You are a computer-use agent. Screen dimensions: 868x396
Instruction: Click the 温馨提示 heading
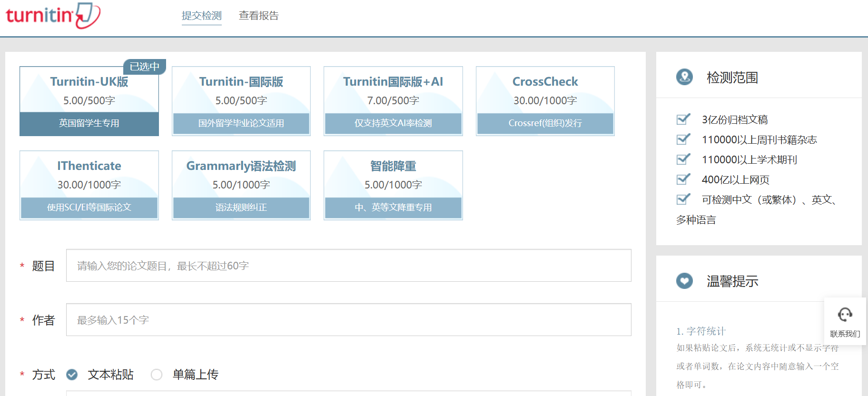point(732,281)
